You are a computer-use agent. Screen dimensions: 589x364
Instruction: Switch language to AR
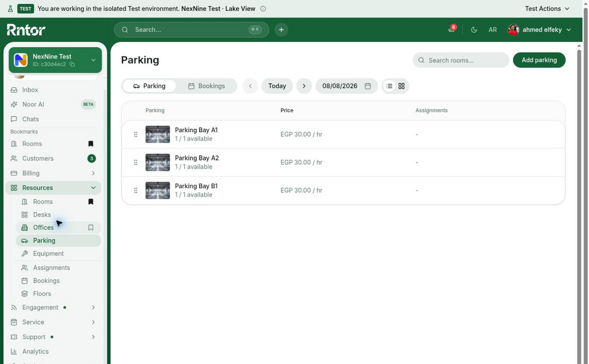coord(492,30)
